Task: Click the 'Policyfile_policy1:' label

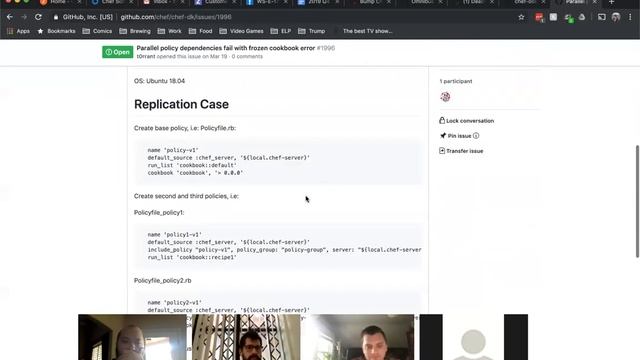Action: 159,213
